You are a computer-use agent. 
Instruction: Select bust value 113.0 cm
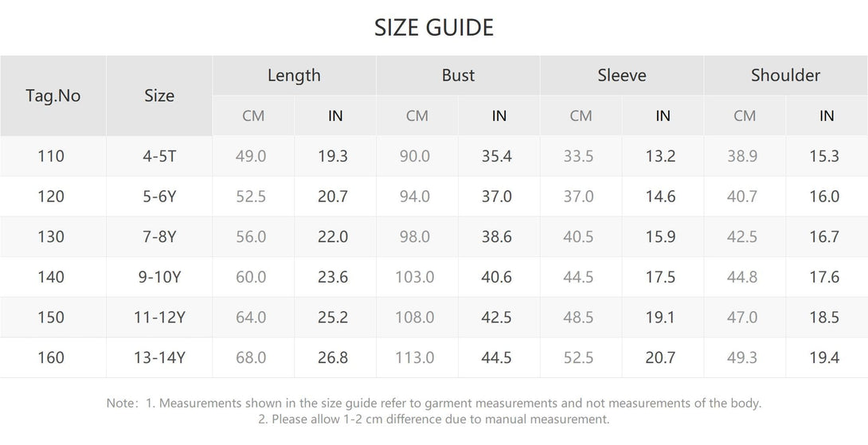[x=415, y=357]
